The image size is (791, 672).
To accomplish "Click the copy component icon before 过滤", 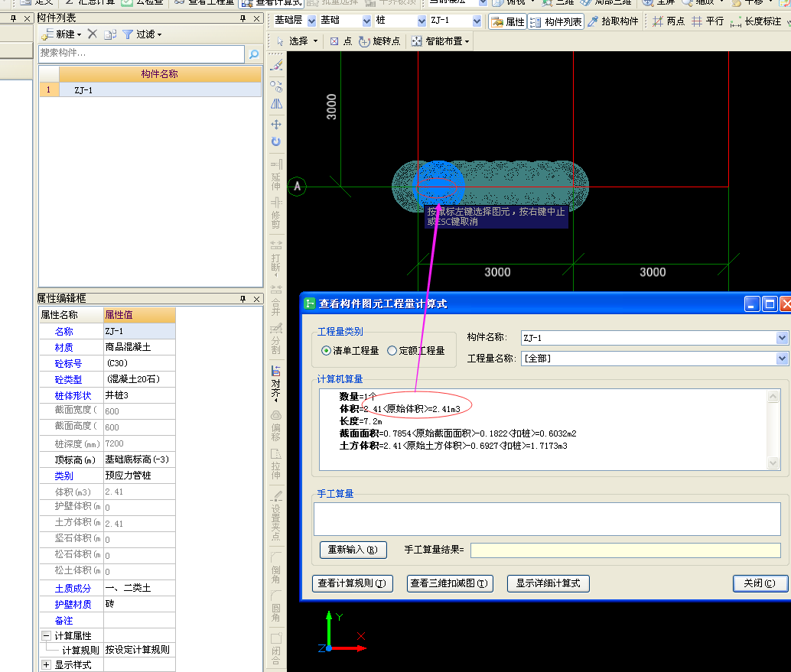I will [110, 34].
